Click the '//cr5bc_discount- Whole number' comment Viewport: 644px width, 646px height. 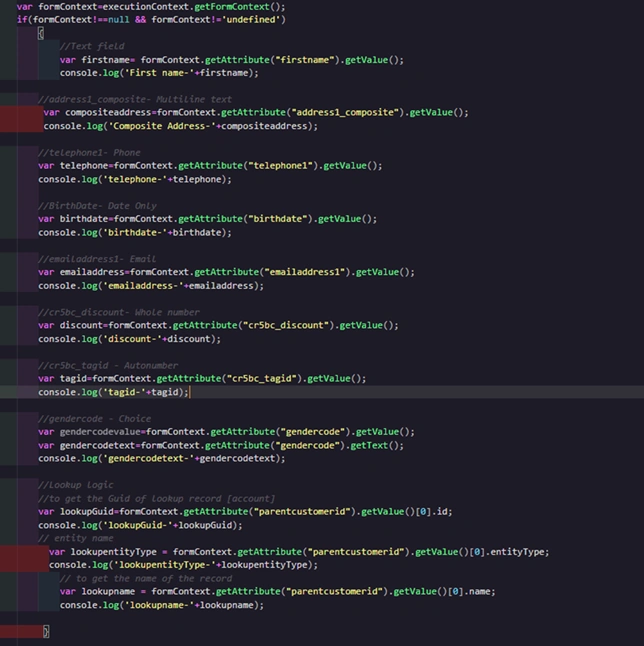click(x=119, y=312)
